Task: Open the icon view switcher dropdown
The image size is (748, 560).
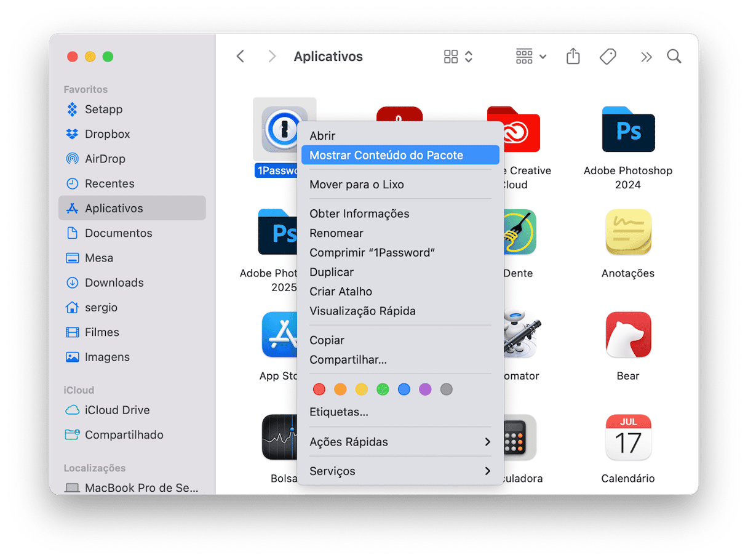Action: pyautogui.click(x=458, y=57)
